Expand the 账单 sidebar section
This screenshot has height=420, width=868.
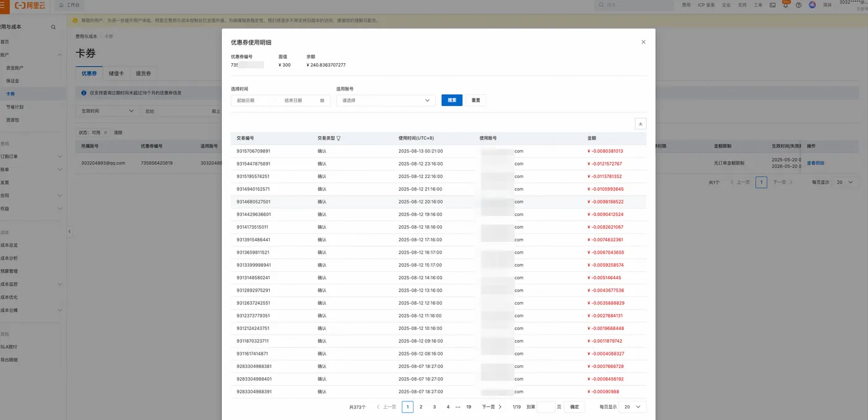[x=60, y=169]
